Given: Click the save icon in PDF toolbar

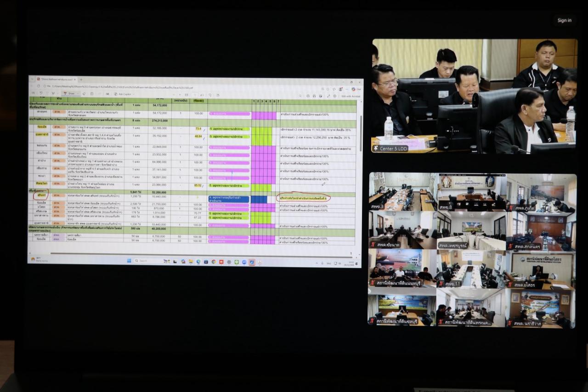Looking at the screenshot, I should tap(314, 96).
